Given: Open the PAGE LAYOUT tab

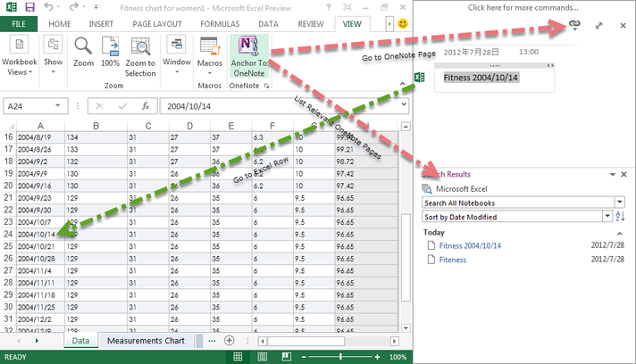Looking at the screenshot, I should [157, 24].
